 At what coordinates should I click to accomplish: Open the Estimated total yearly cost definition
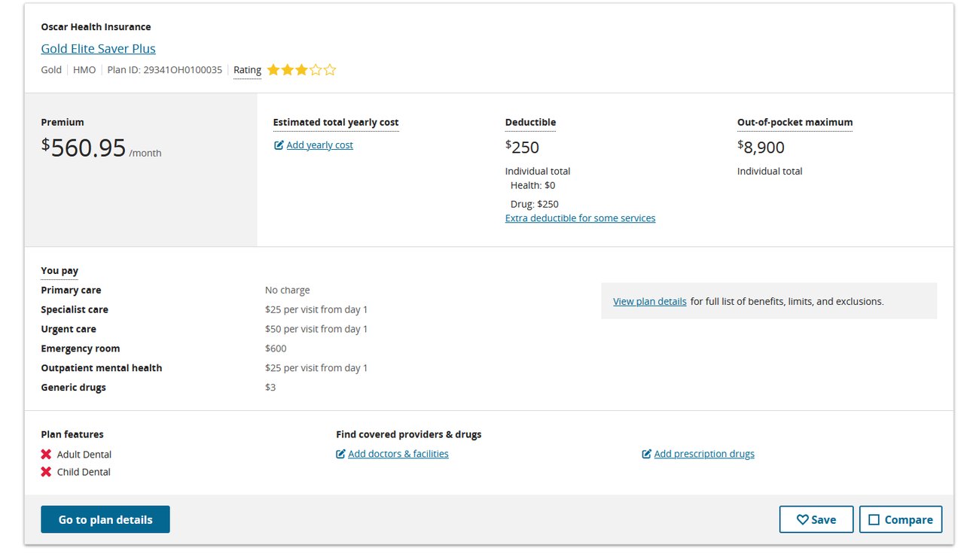coord(336,122)
